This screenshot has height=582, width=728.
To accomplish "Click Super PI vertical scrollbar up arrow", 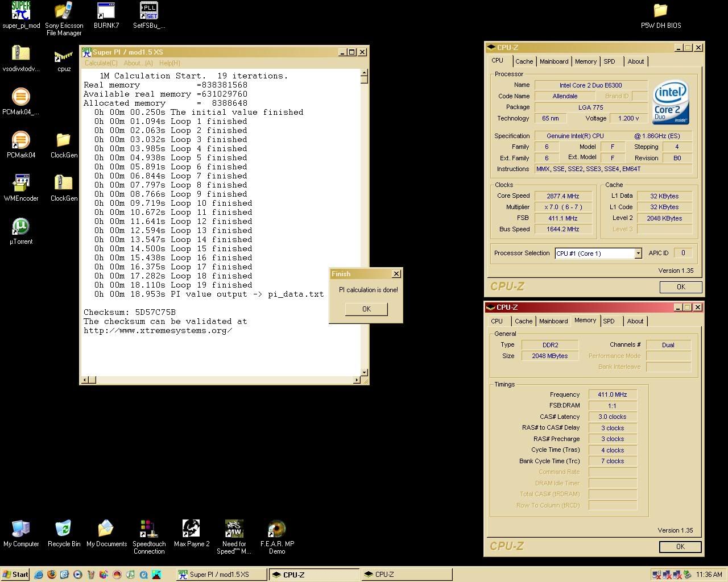I will coord(364,73).
